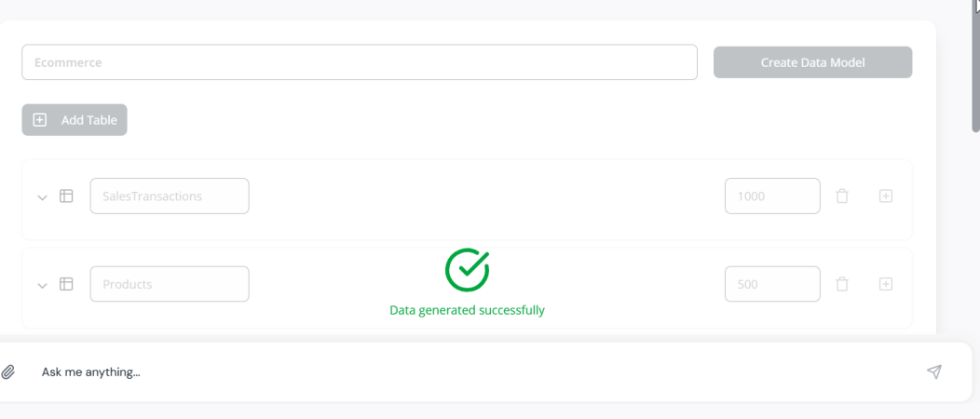980x419 pixels.
Task: Focus the Ask me anything chat box
Action: (x=475, y=372)
